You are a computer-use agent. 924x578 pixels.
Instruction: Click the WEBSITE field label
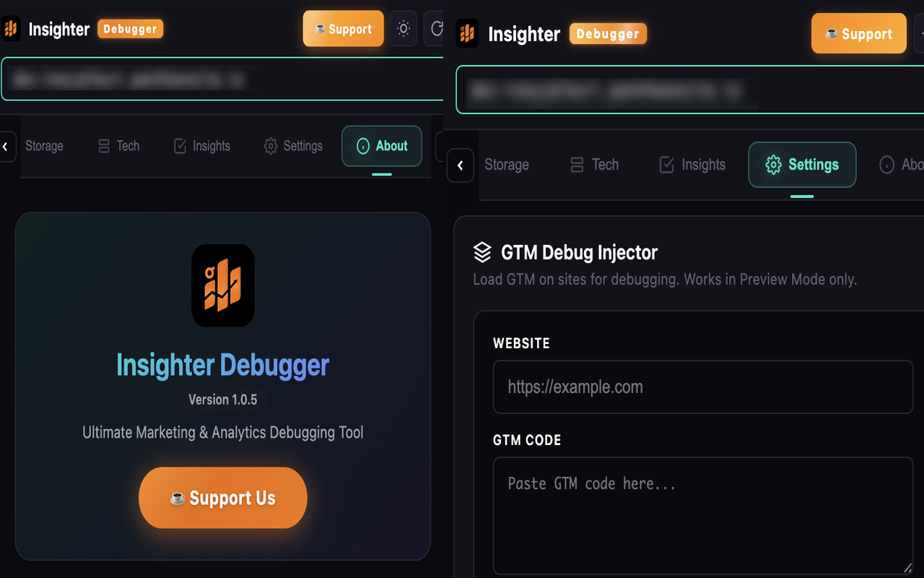tap(521, 343)
